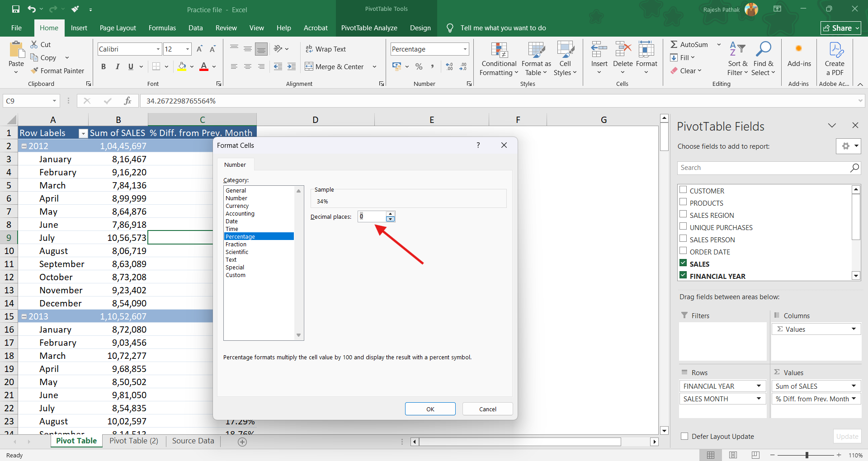The height and width of the screenshot is (461, 868).
Task: Uncheck the SALES field checkbox
Action: pyautogui.click(x=683, y=263)
